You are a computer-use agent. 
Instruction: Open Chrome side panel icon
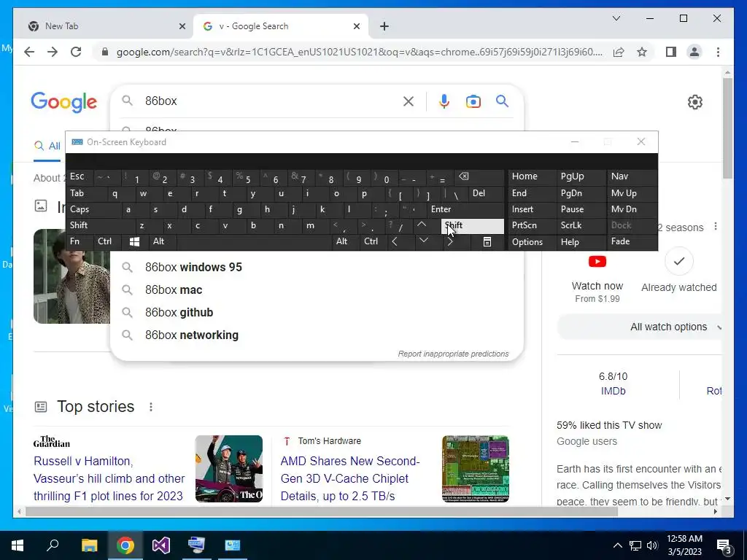(671, 52)
